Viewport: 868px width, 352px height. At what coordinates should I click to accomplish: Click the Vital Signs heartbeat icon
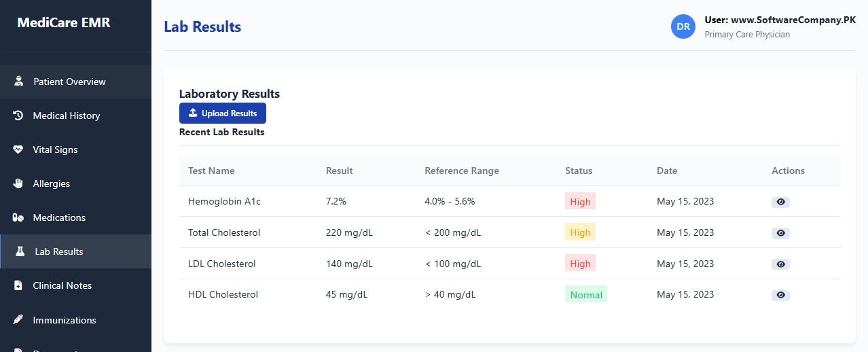[18, 149]
